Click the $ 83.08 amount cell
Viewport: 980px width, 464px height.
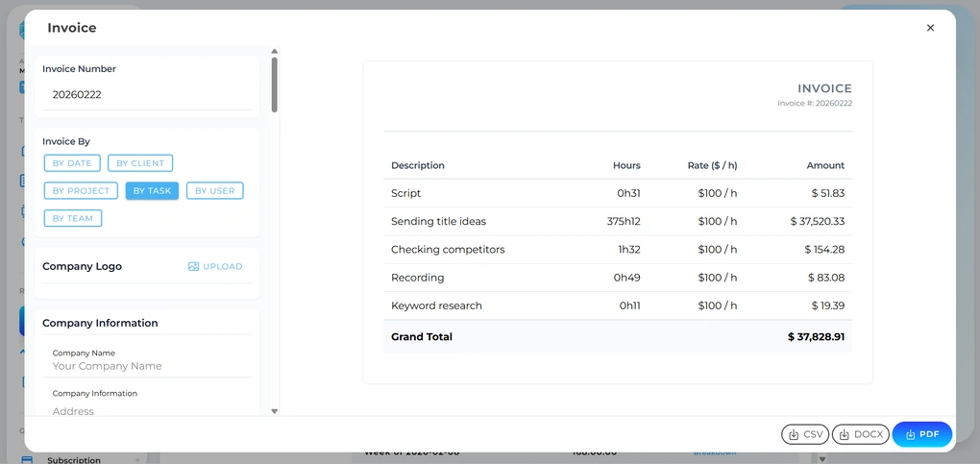coord(826,278)
